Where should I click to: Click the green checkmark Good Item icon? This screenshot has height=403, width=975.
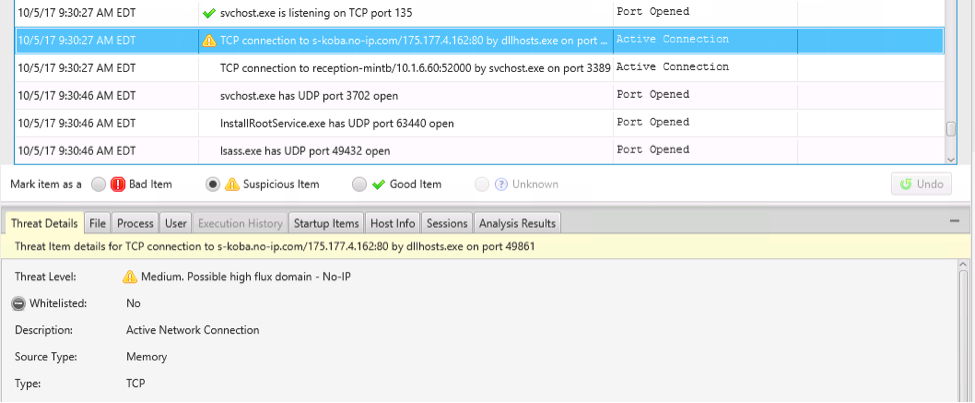tap(378, 184)
